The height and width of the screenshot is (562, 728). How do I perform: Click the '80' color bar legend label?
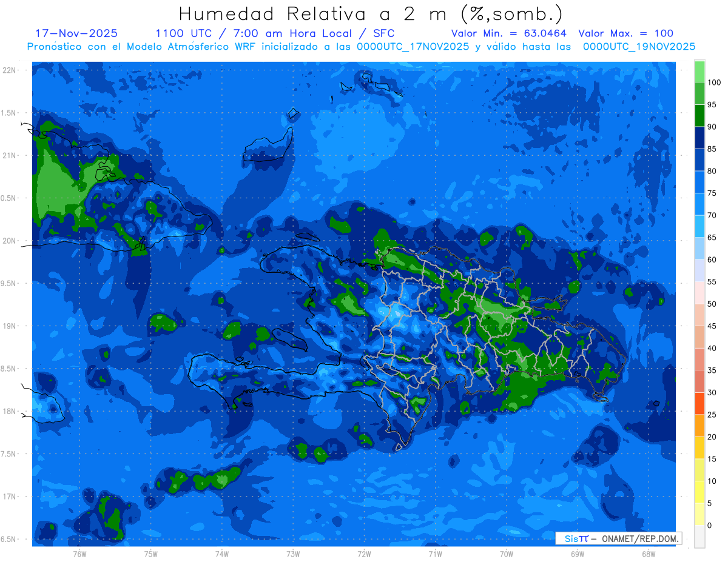click(x=712, y=171)
